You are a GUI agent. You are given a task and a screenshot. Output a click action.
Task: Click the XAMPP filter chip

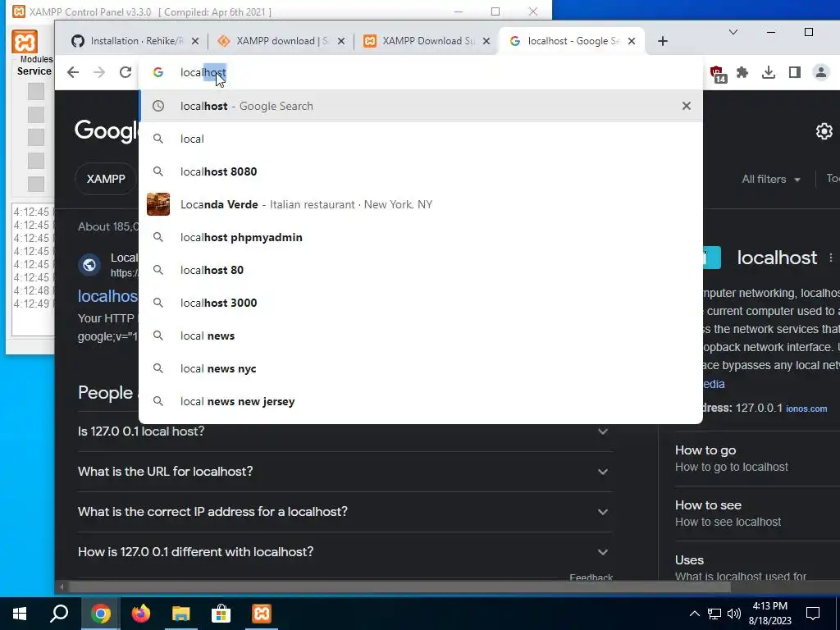tap(106, 179)
